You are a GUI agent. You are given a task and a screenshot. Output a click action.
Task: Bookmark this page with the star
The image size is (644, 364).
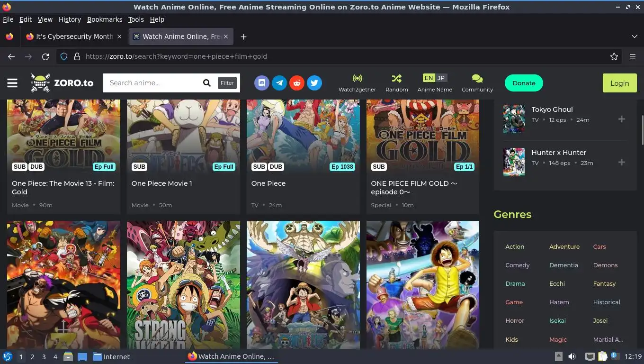pos(614,56)
